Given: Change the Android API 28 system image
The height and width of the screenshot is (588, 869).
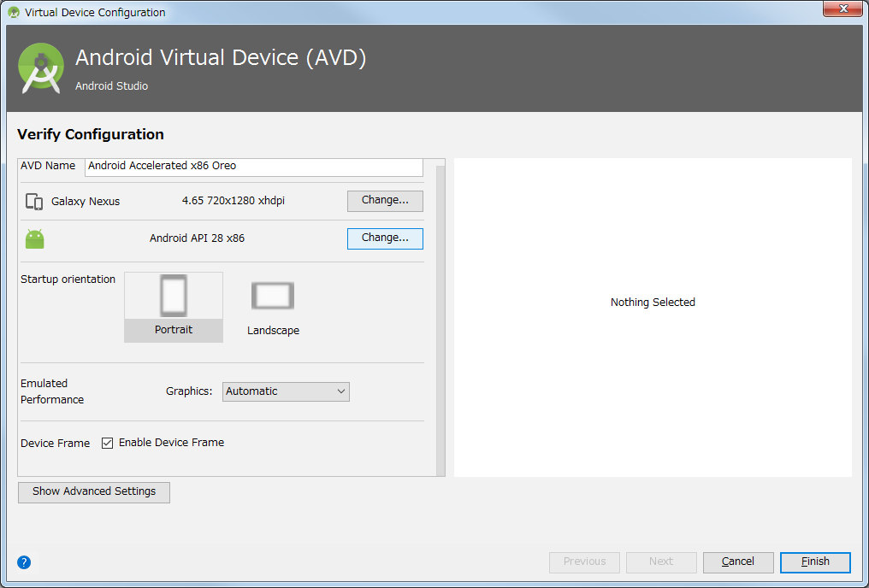Looking at the screenshot, I should pos(385,238).
